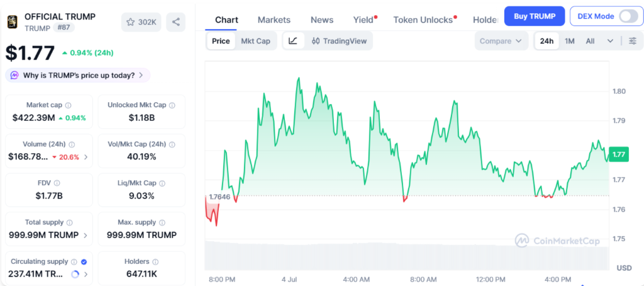Expand Volume (24h) details chevron
The height and width of the screenshot is (286, 644).
click(86, 157)
